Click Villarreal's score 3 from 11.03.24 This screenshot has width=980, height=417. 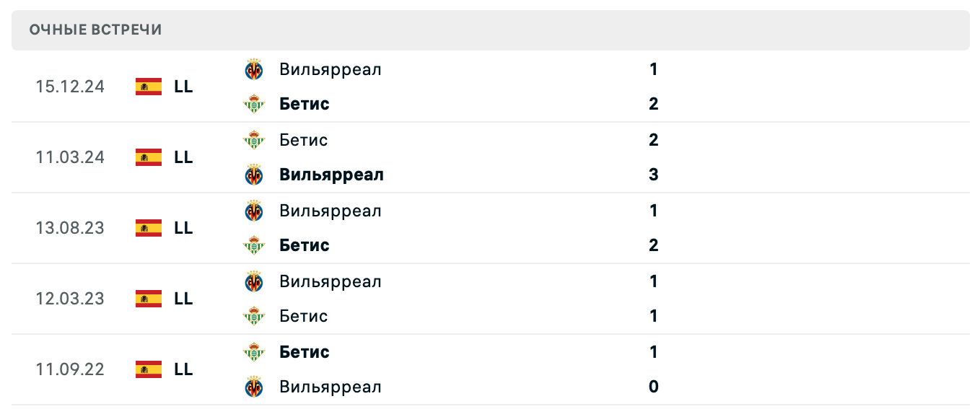tap(654, 175)
